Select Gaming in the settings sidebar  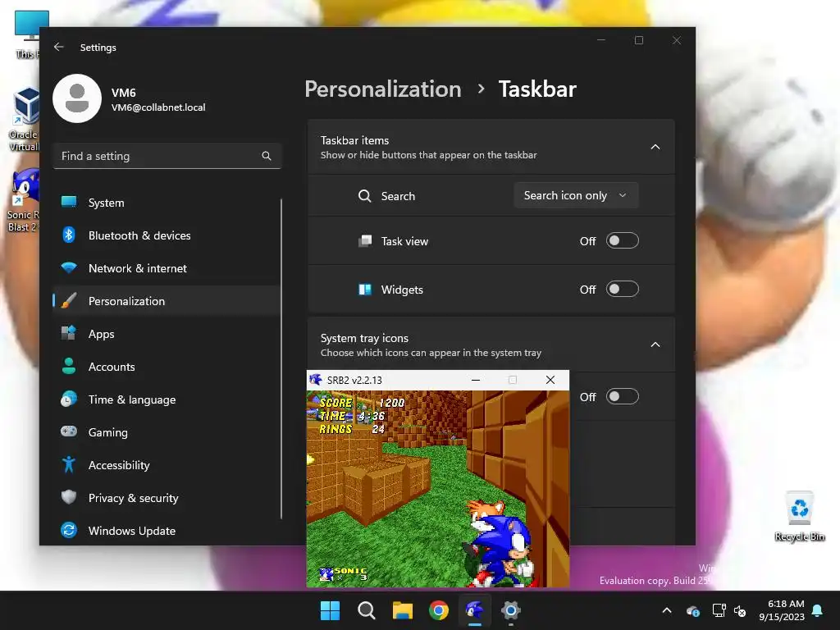pos(166,432)
